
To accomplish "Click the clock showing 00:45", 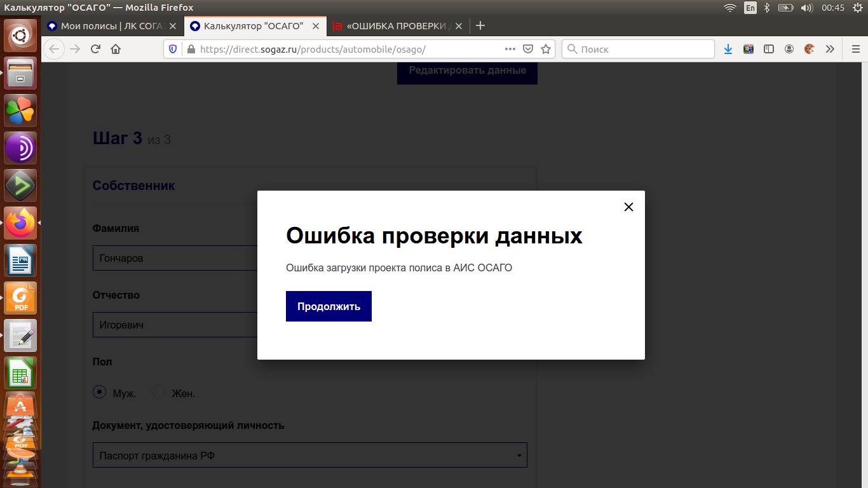I will coord(832,8).
